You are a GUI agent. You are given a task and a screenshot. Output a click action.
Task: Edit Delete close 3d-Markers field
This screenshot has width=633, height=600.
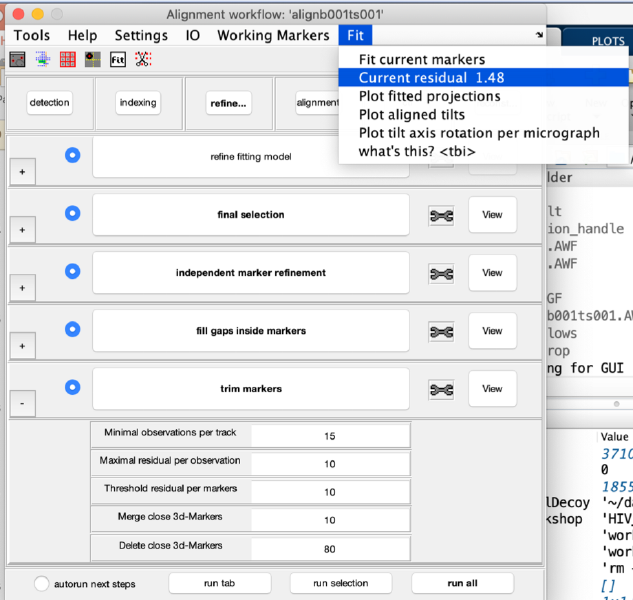330,549
